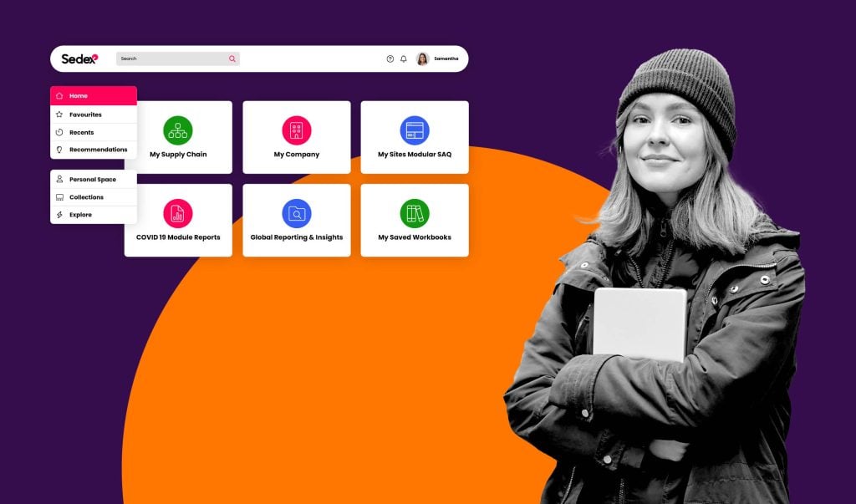Open the notifications bell icon
Viewport: 856px width, 504px height.
404,59
